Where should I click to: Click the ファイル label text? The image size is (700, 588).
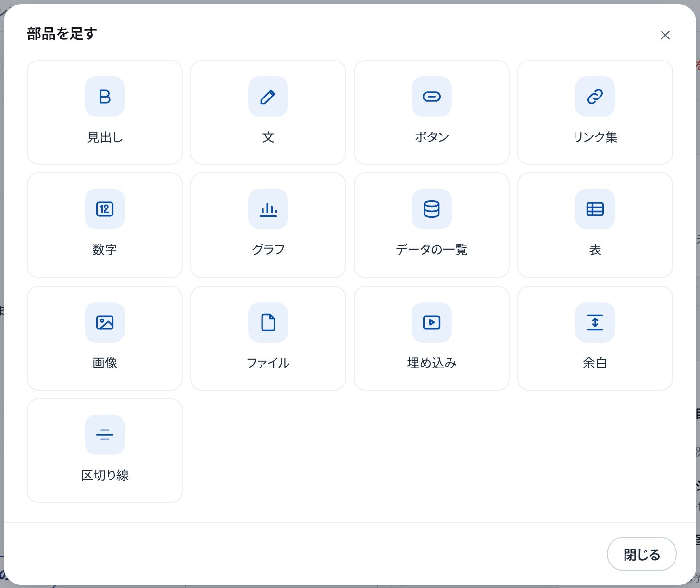(x=268, y=363)
